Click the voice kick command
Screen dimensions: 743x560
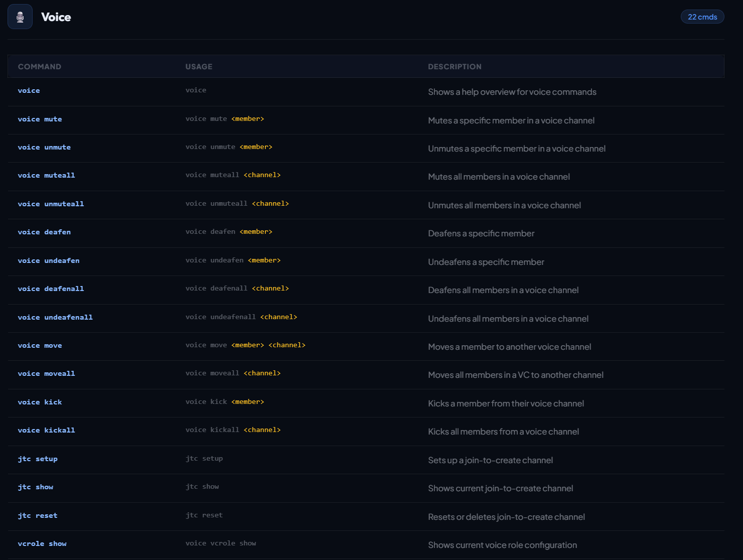[x=40, y=402]
